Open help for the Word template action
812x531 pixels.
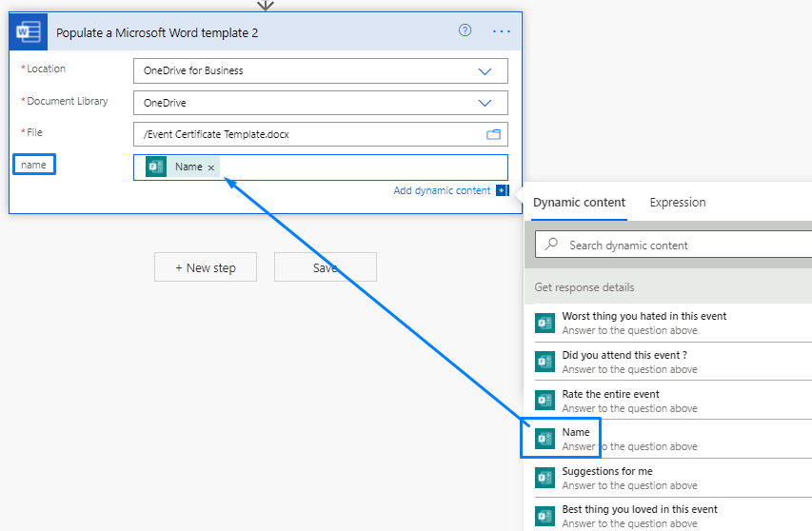(465, 30)
